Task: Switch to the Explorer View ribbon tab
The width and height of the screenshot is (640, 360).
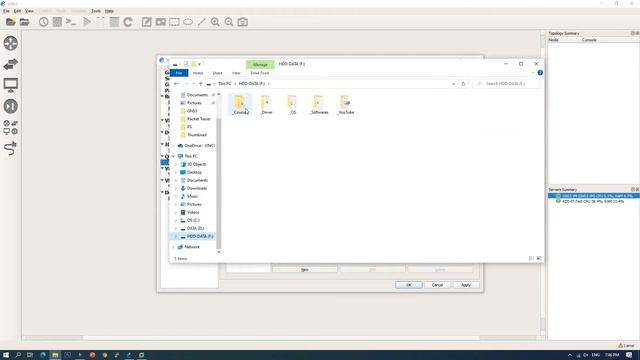Action: coord(236,73)
